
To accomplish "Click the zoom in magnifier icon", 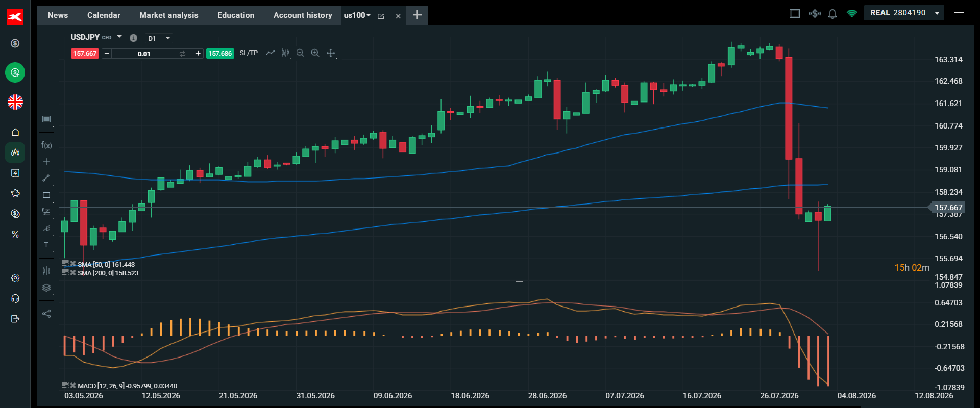I will coord(315,53).
